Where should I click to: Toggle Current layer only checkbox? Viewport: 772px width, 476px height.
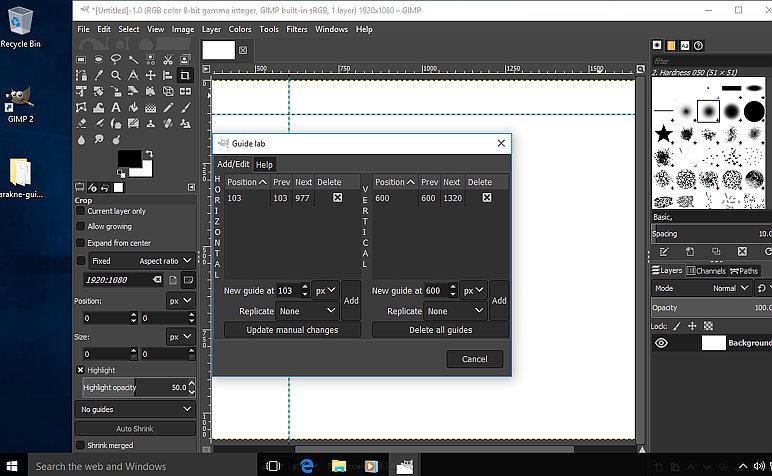81,211
